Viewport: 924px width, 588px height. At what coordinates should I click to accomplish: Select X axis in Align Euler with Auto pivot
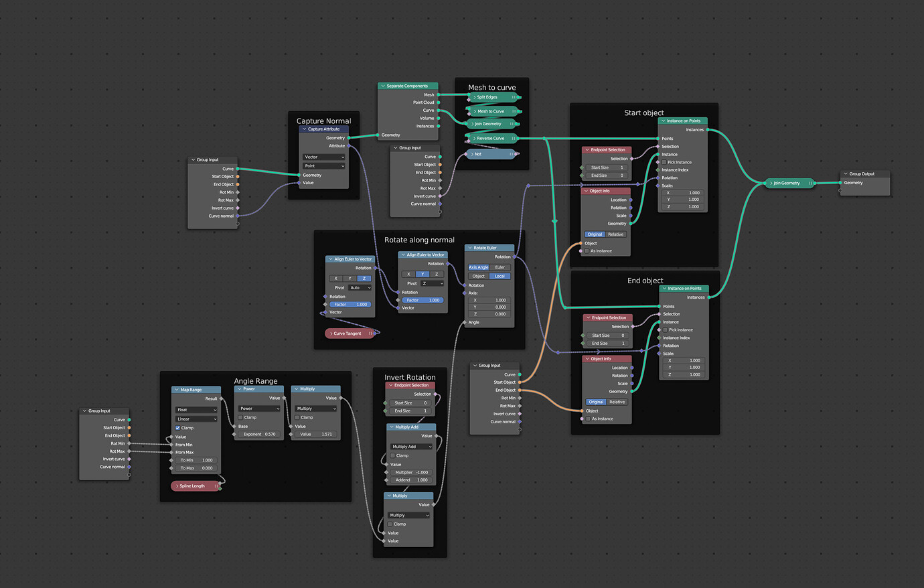(x=336, y=279)
